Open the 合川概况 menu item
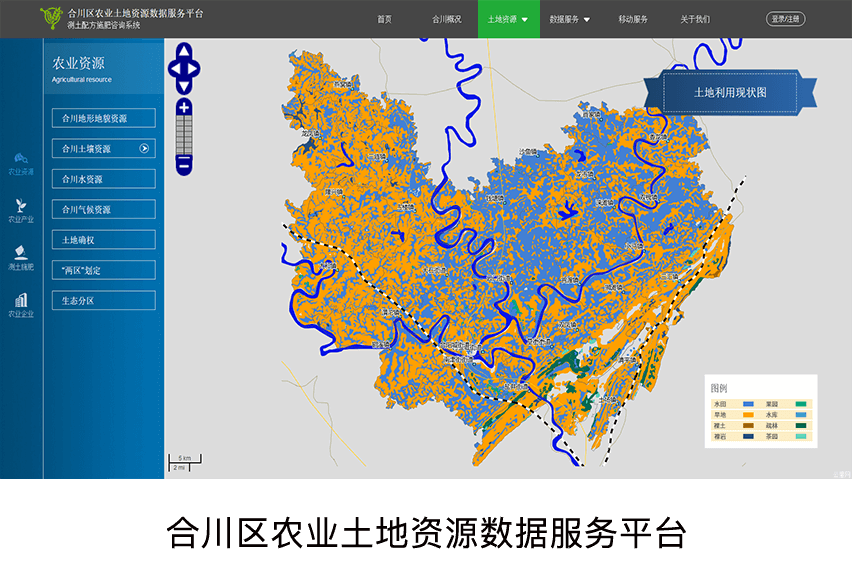This screenshot has height=584, width=852. (446, 19)
